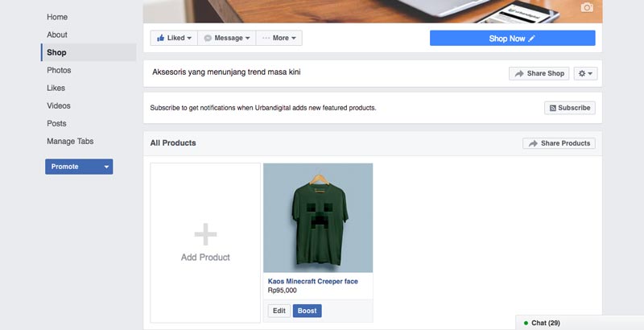Click the plus icon to add product
This screenshot has height=330, width=644.
[205, 234]
